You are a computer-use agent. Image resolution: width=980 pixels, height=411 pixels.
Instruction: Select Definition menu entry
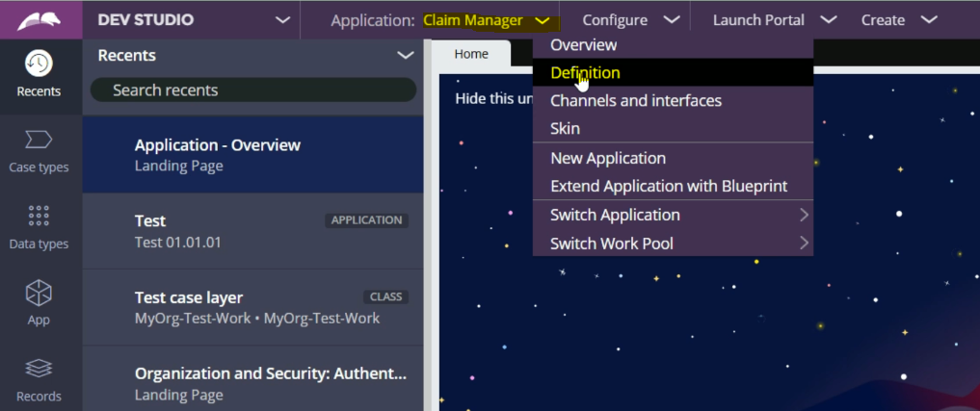coord(673,72)
